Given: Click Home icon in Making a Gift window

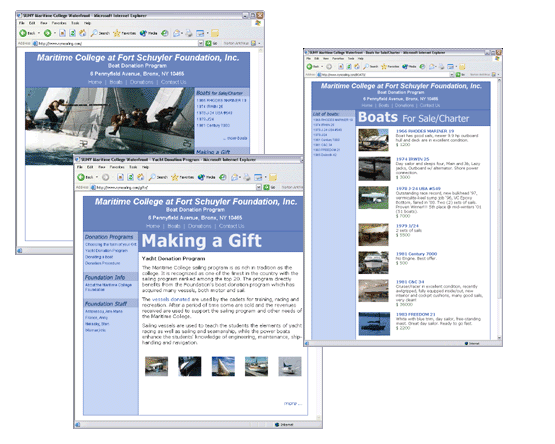Looking at the screenshot, I should [x=141, y=177].
